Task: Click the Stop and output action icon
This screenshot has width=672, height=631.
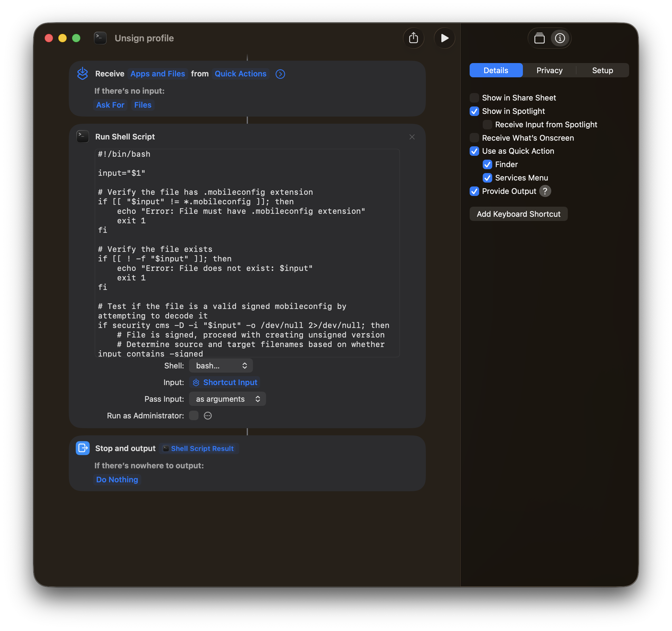Action: (82, 448)
